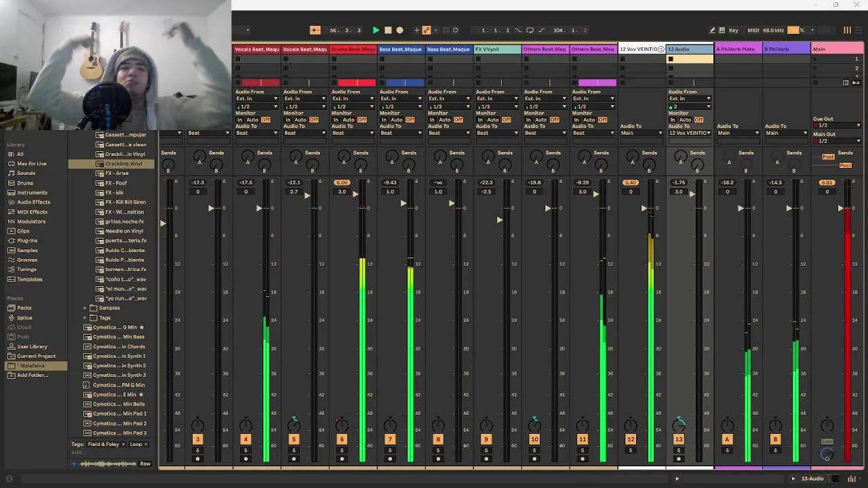Arm track 13 for recording
The image size is (868, 488).
(679, 459)
